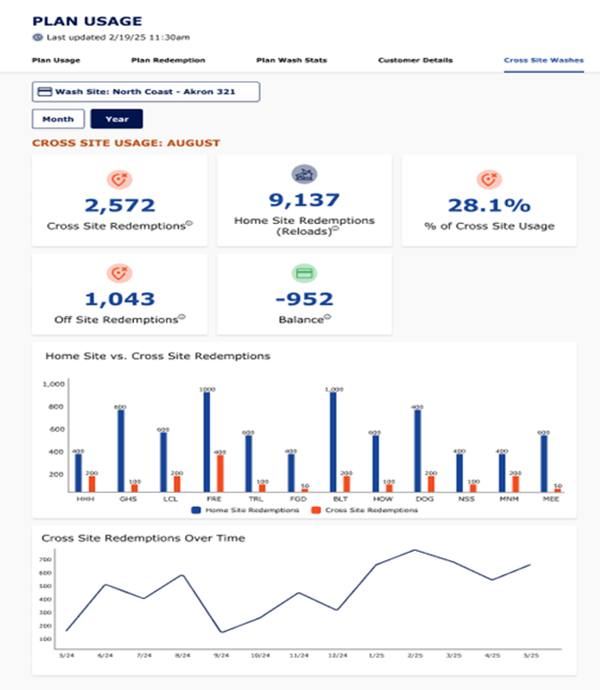This screenshot has width=600, height=690.
Task: Select the Cross Site Washes tab
Action: click(542, 60)
